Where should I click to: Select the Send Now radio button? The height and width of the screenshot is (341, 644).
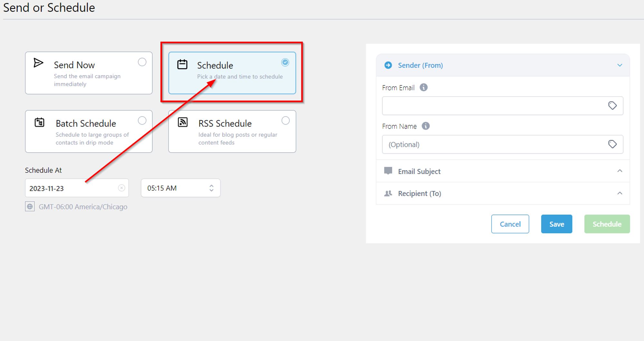point(142,62)
